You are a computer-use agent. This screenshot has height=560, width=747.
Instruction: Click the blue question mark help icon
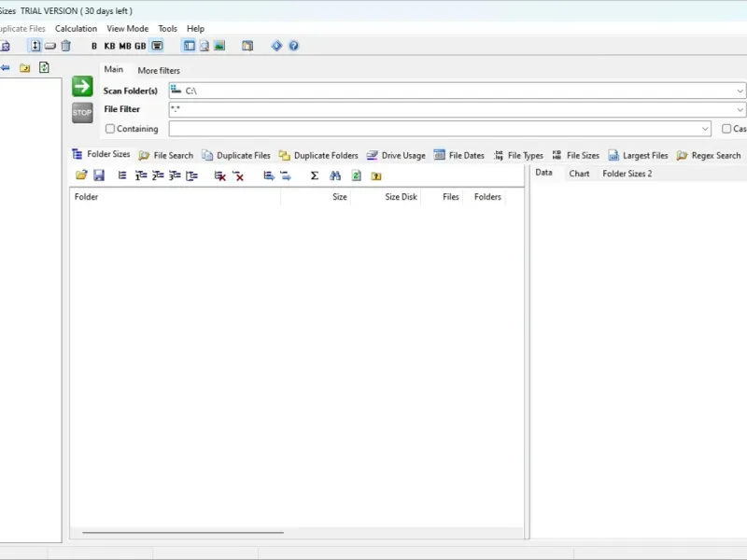294,46
